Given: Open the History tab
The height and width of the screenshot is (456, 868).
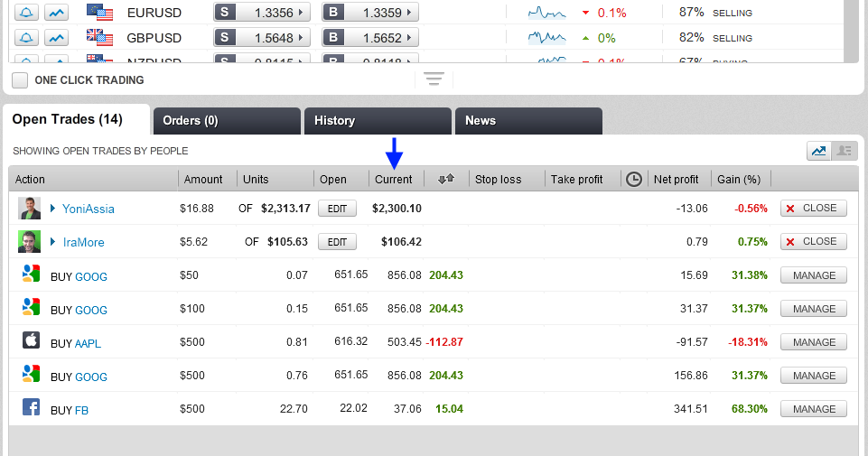Looking at the screenshot, I should click(378, 121).
